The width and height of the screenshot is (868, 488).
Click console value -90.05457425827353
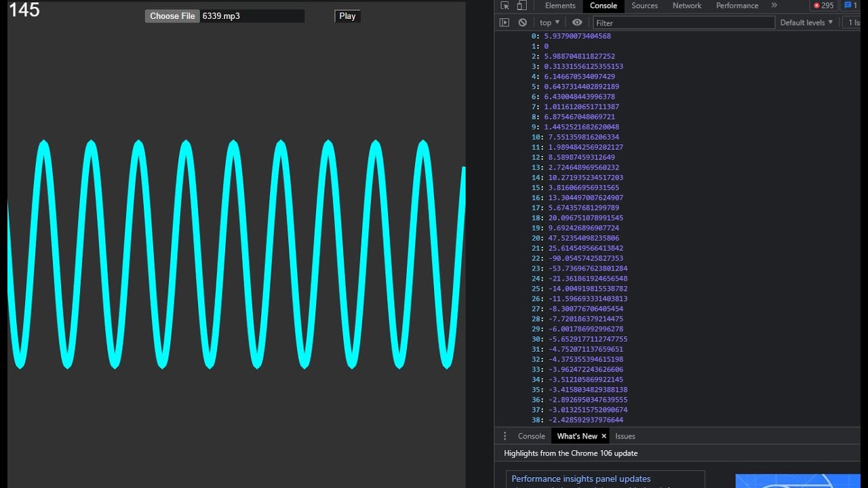[x=586, y=258]
